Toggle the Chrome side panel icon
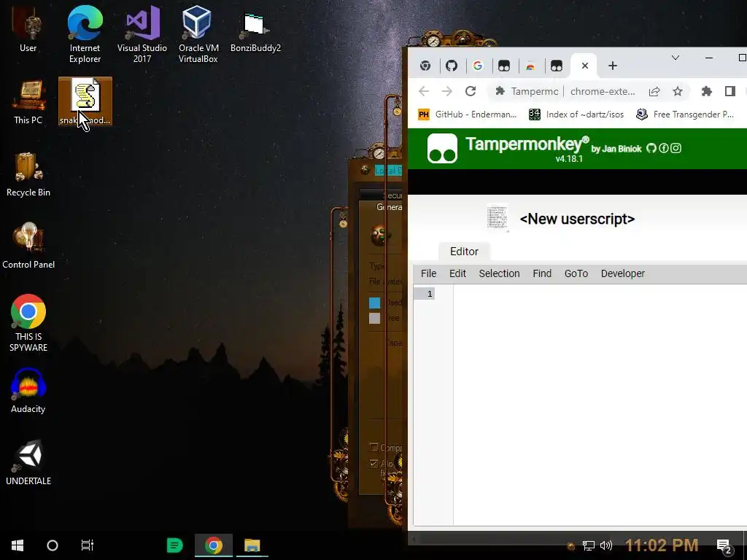 click(x=729, y=91)
